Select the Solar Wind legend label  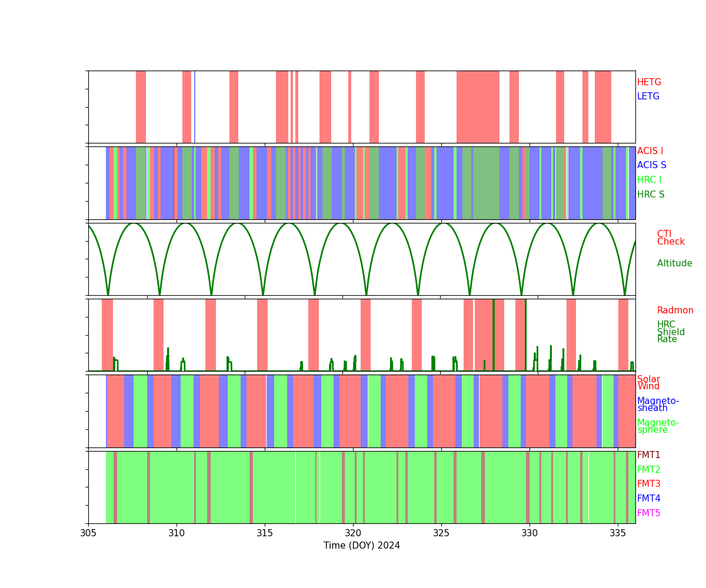pyautogui.click(x=648, y=383)
